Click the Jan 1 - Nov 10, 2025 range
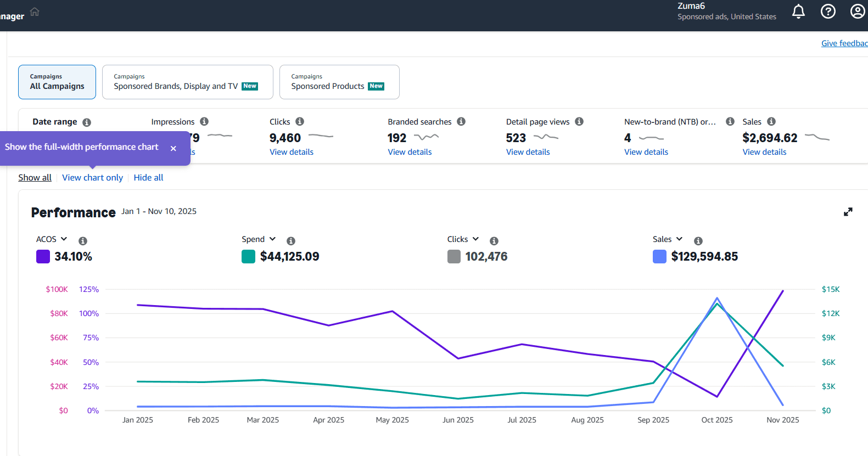This screenshot has width=868, height=456. [159, 211]
